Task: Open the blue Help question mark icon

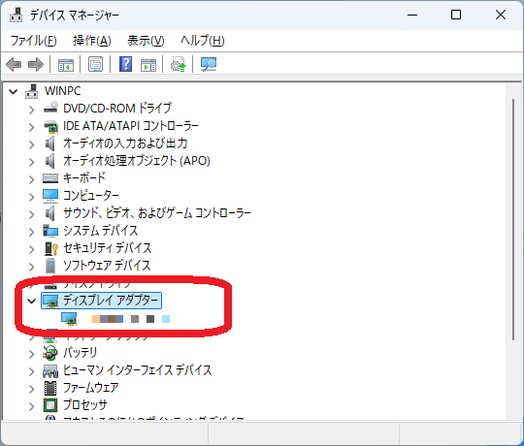Action: coord(125,64)
